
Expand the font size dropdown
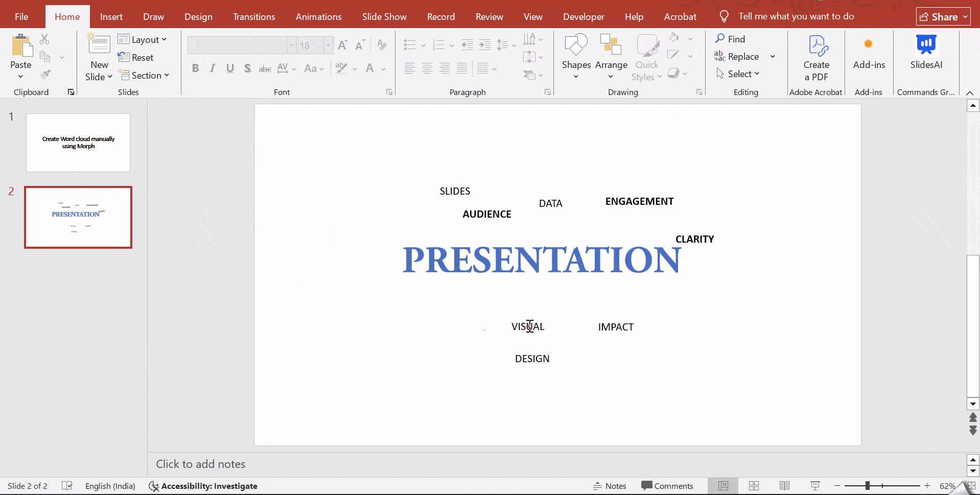tap(328, 45)
